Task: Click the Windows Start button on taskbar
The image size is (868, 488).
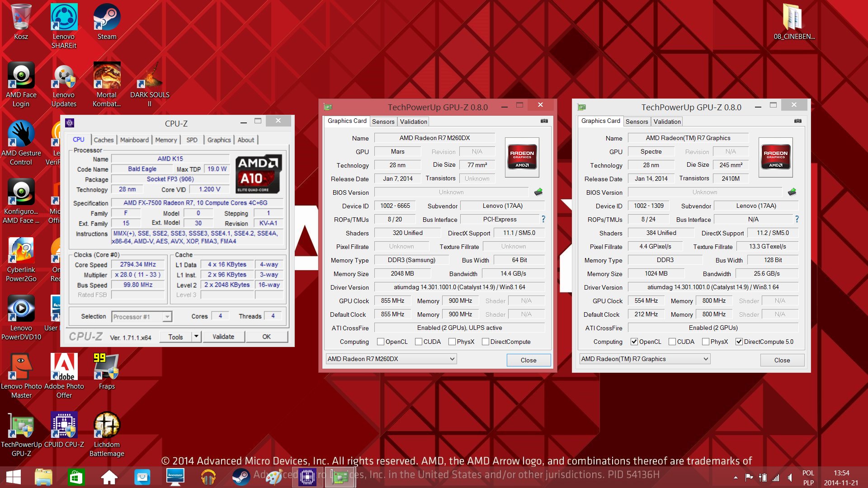Action: [14, 477]
